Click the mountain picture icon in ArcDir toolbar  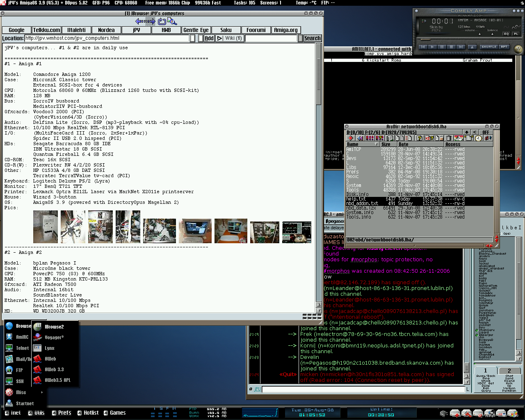coord(459,138)
